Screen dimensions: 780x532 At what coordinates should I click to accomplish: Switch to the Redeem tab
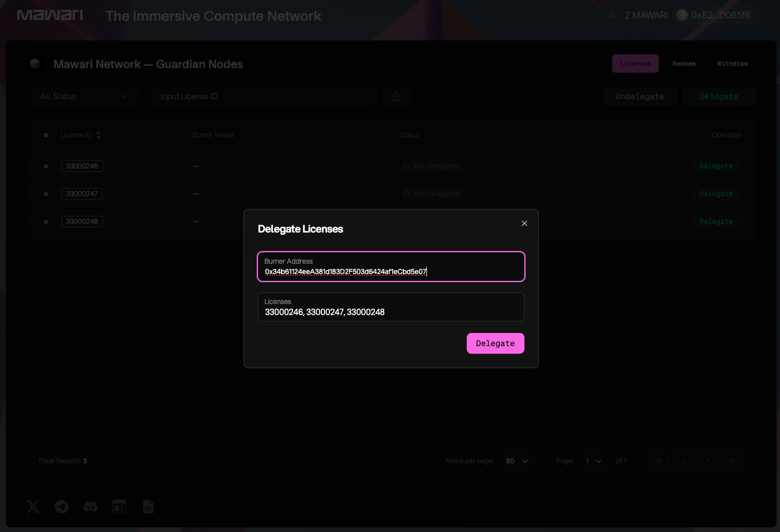click(684, 63)
